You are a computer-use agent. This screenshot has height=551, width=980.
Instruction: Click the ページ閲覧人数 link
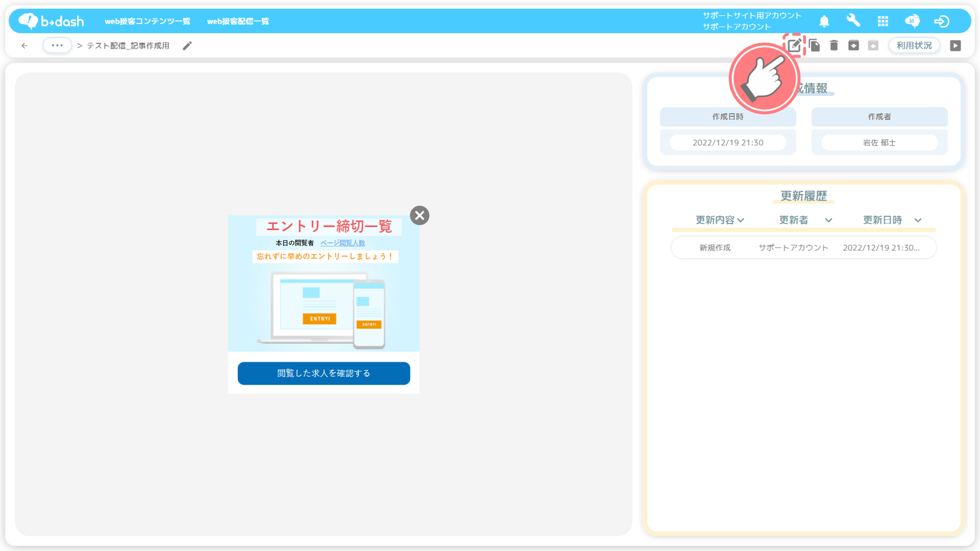343,243
